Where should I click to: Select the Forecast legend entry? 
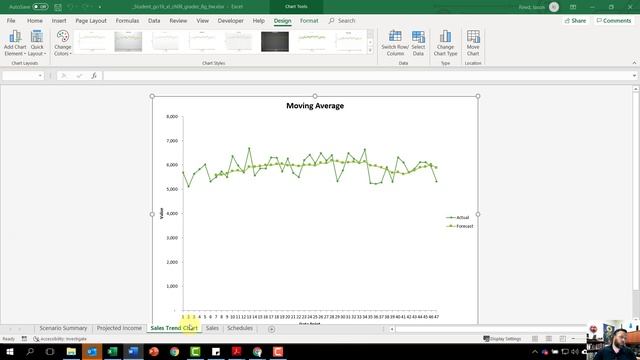point(460,226)
